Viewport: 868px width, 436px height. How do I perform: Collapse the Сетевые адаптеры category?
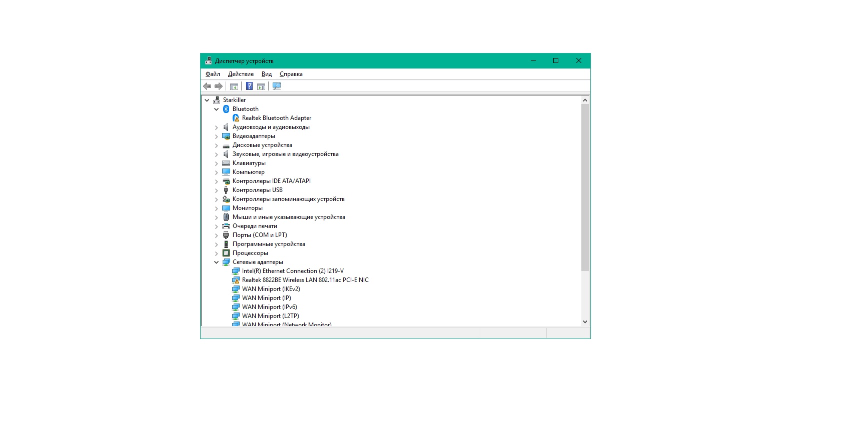216,262
